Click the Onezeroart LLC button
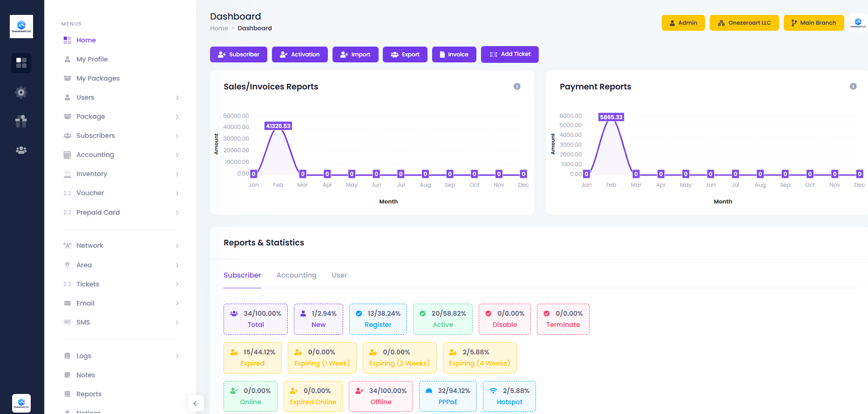The image size is (868, 414). pos(744,23)
